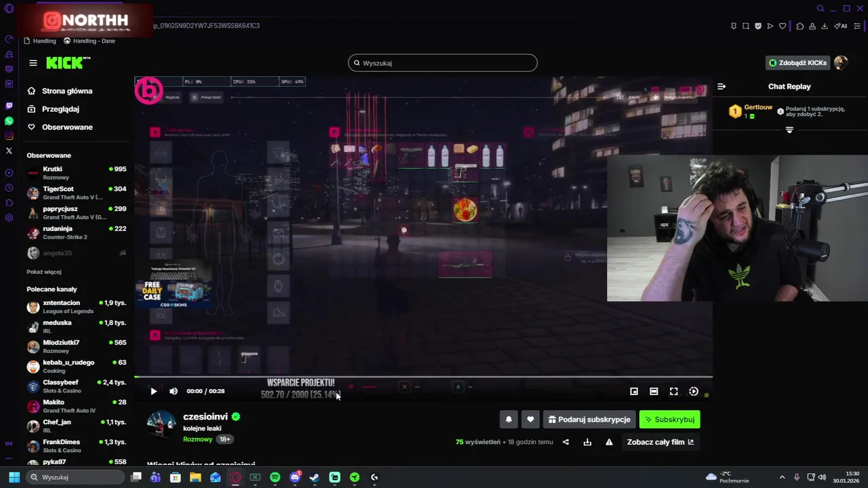Screen dimensions: 868x488
Task: Open TigerScot channel in sidebar
Action: coord(77,192)
